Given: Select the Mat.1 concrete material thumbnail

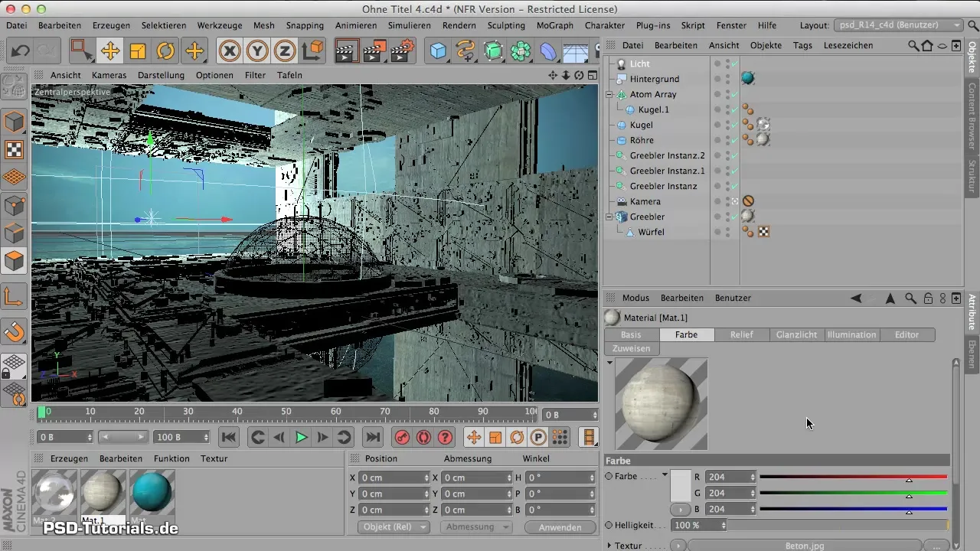Looking at the screenshot, I should [103, 492].
